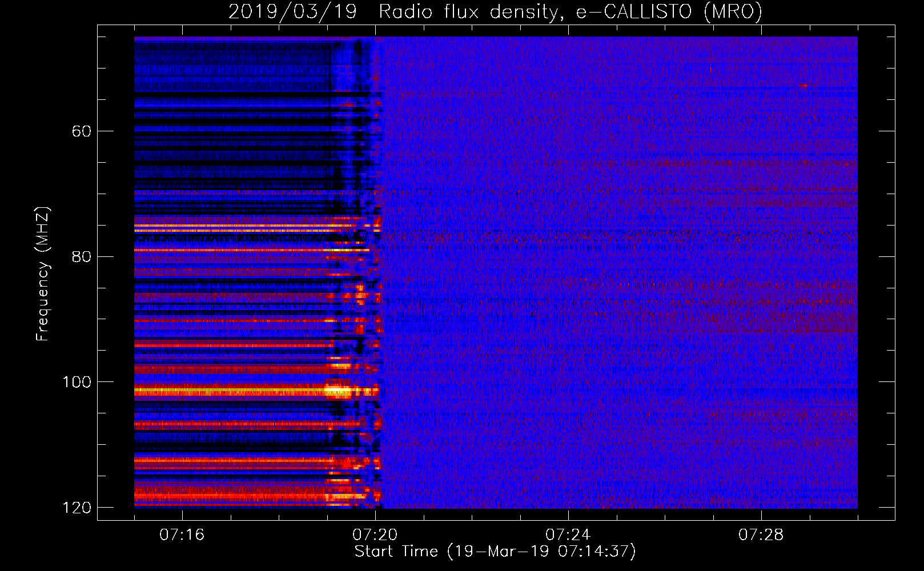Click the 80 frequency tick label
The height and width of the screenshot is (571, 924).
[x=81, y=256]
